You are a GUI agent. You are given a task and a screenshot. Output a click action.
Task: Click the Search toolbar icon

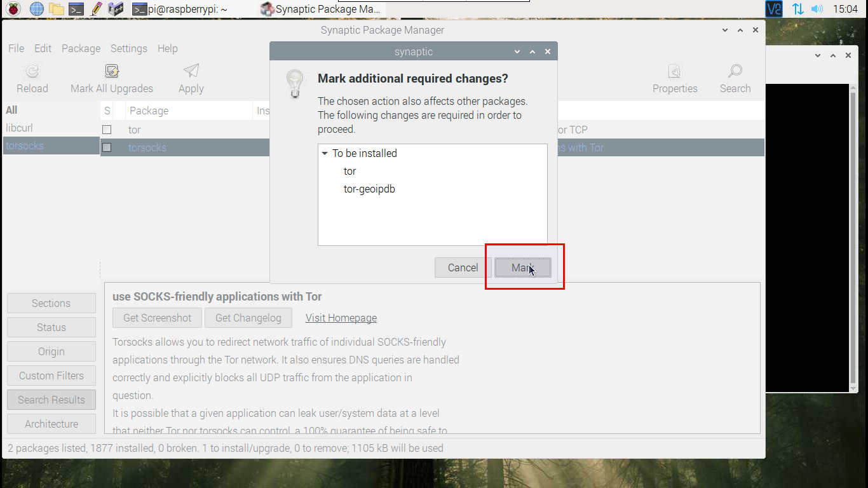pyautogui.click(x=735, y=71)
